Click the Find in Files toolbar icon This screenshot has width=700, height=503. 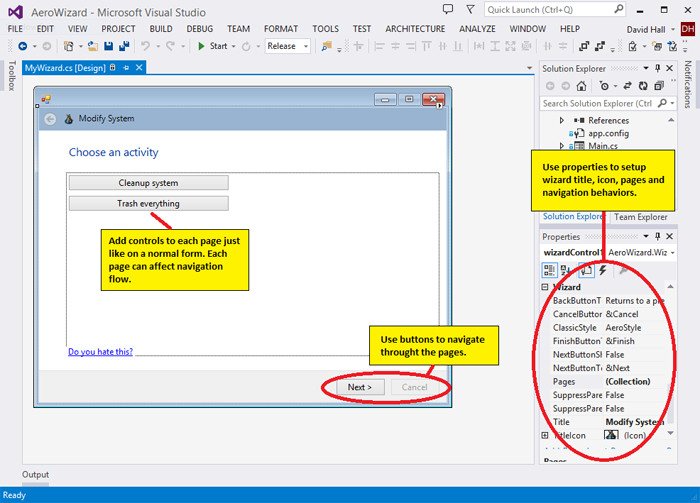[327, 46]
